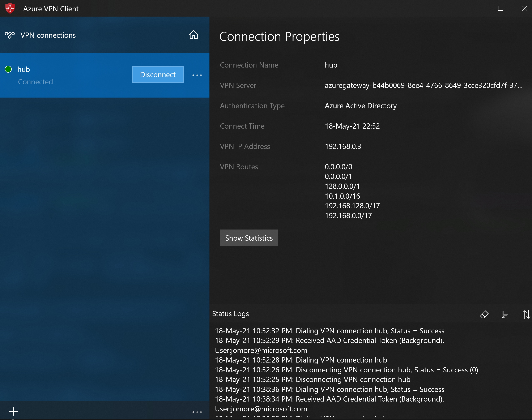Select the hub connection entry in the sidebar
The width and height of the screenshot is (532, 420).
[69, 75]
